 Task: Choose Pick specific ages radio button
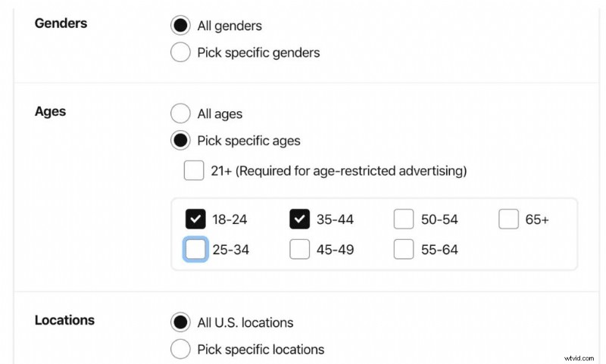point(180,140)
